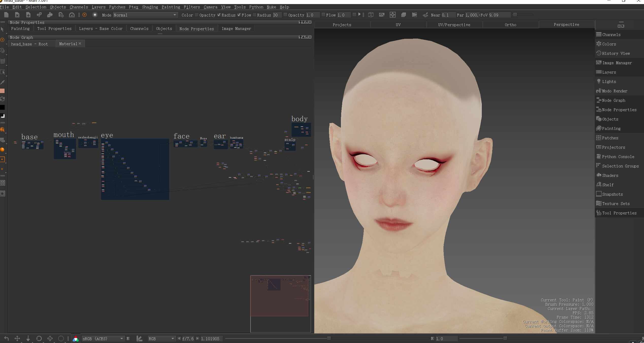Viewport: 644px width, 343px height.
Task: Click the FoV value input field
Action: [499, 15]
